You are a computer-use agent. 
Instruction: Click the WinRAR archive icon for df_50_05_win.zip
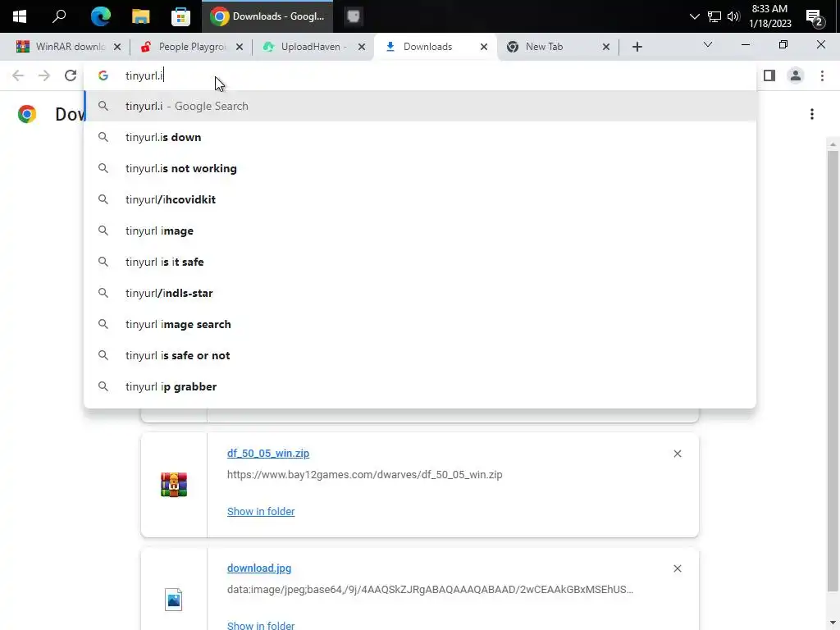pyautogui.click(x=174, y=485)
